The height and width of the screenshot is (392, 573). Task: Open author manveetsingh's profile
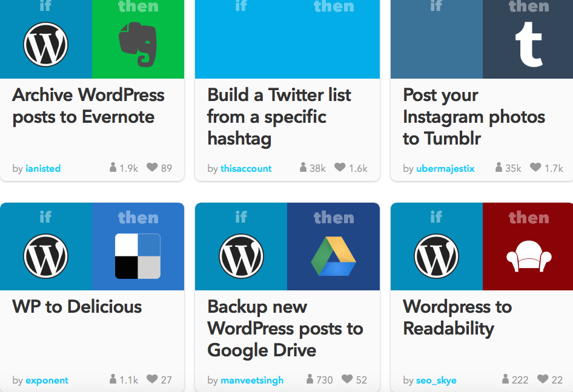point(252,381)
